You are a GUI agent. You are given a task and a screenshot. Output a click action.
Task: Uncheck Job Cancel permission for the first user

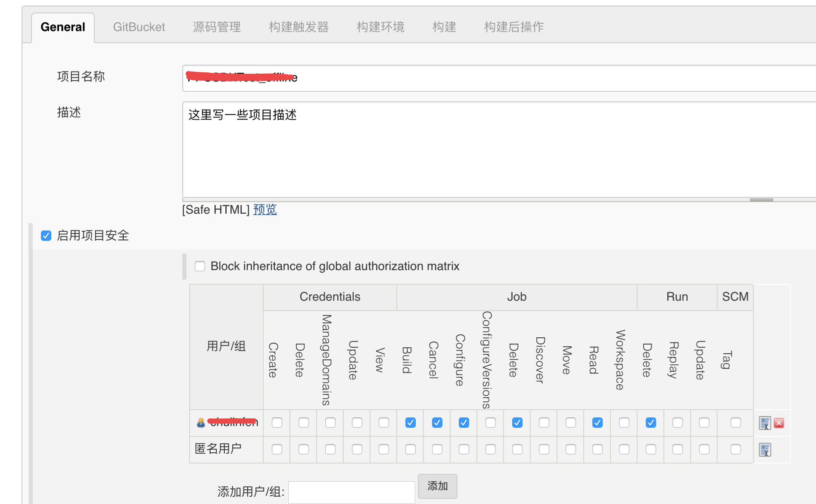point(437,423)
